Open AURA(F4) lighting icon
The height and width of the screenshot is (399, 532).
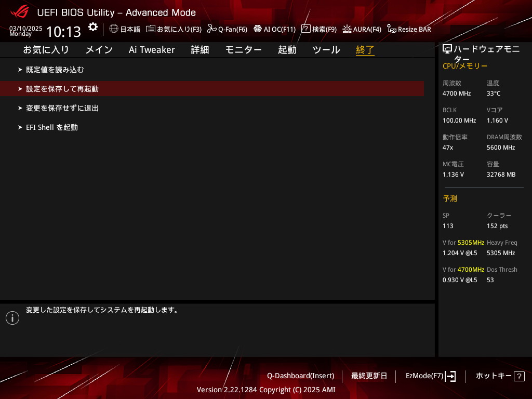(x=347, y=29)
